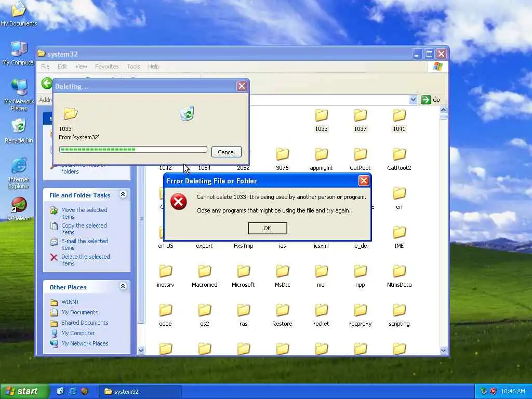Select the 1041 folder
This screenshot has height=399, width=532.
[399, 121]
